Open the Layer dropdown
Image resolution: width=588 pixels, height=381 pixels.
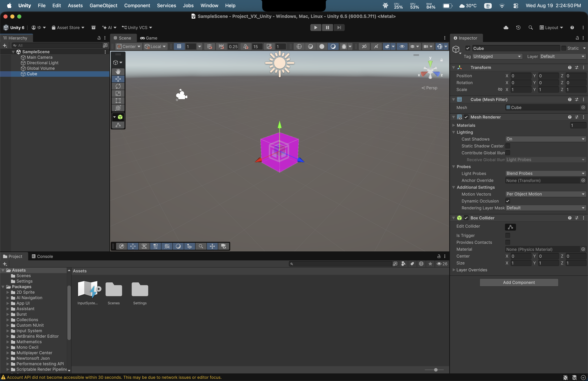point(563,56)
